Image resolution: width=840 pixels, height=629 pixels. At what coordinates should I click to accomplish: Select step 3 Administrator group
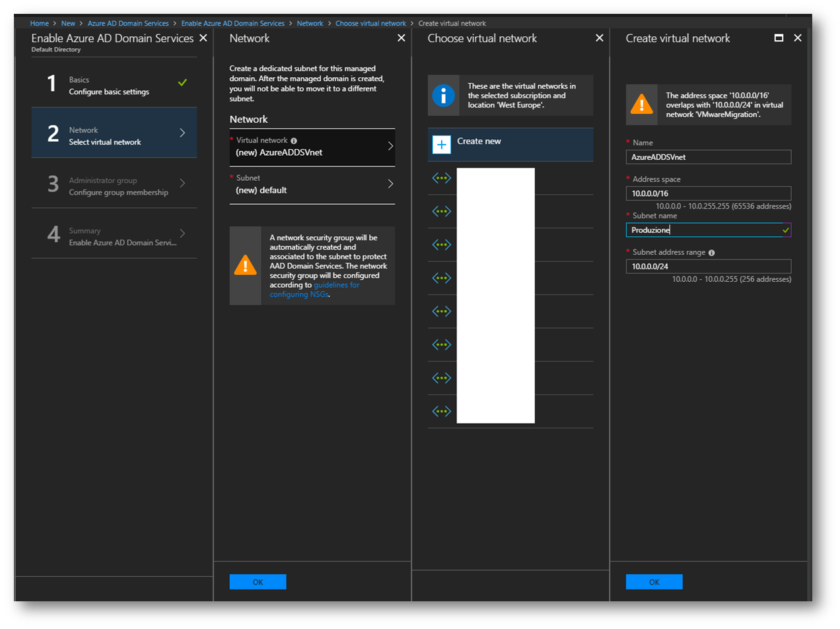point(114,183)
